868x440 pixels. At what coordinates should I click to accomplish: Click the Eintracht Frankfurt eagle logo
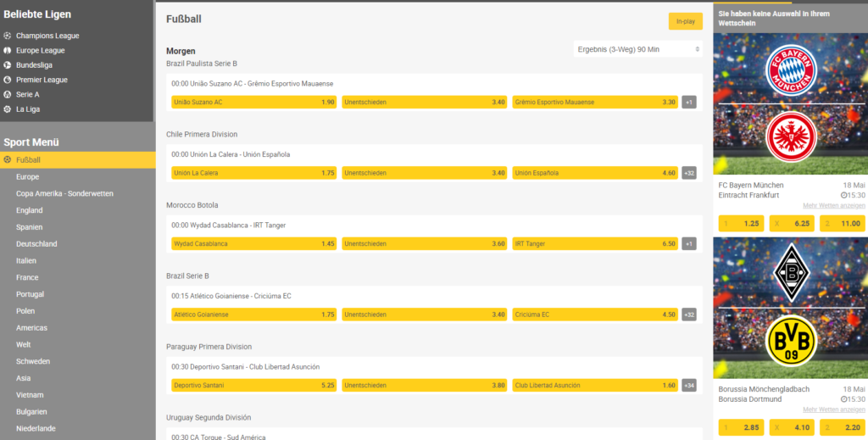click(x=791, y=137)
